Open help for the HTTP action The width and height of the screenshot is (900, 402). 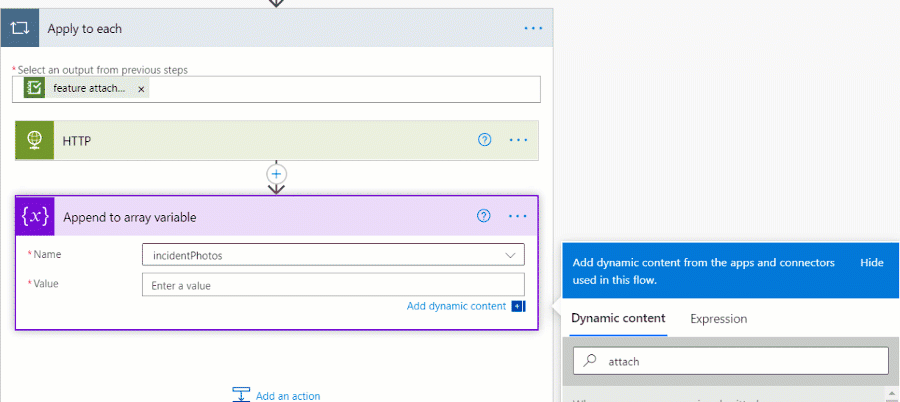tap(485, 140)
